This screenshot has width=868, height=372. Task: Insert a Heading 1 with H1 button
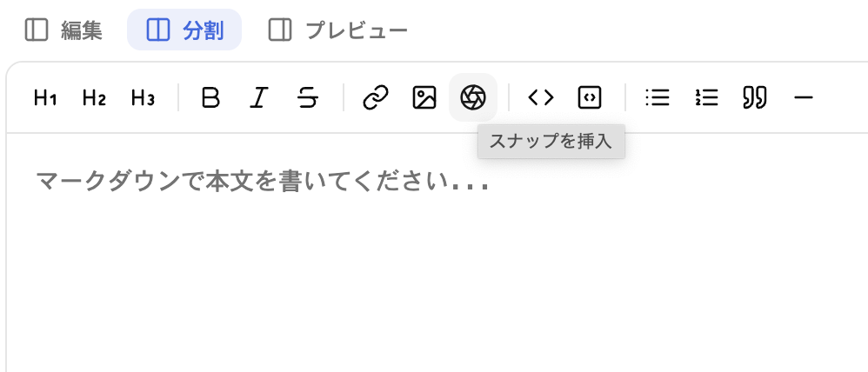coord(45,97)
